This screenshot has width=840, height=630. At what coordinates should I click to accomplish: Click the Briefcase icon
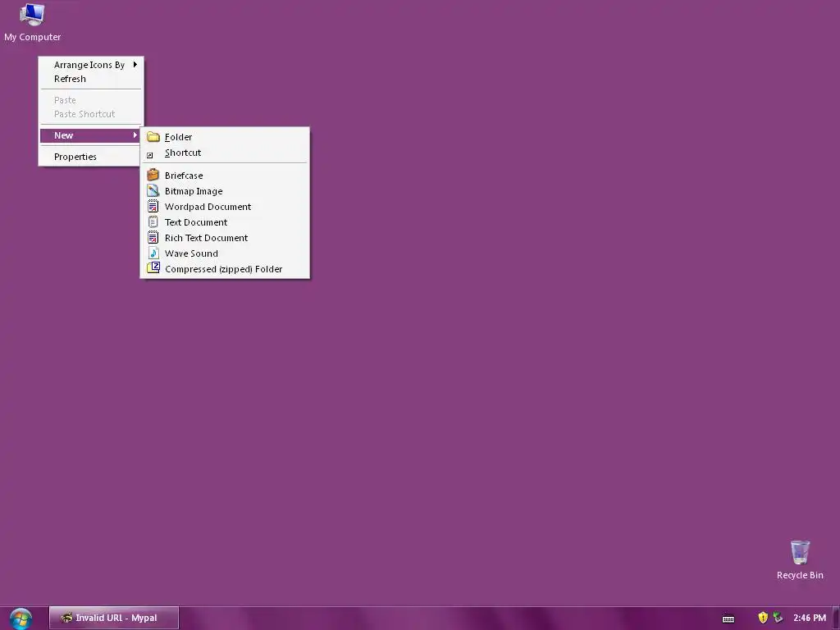(x=153, y=175)
